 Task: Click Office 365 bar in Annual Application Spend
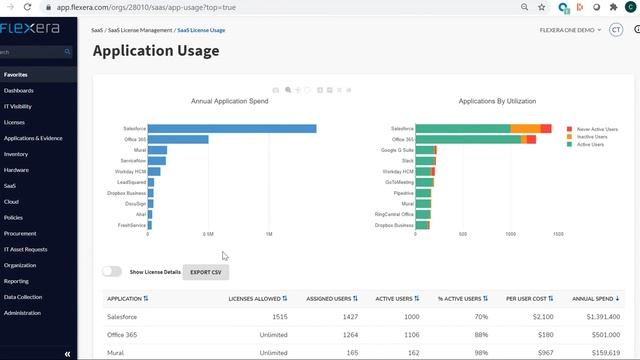pyautogui.click(x=178, y=140)
